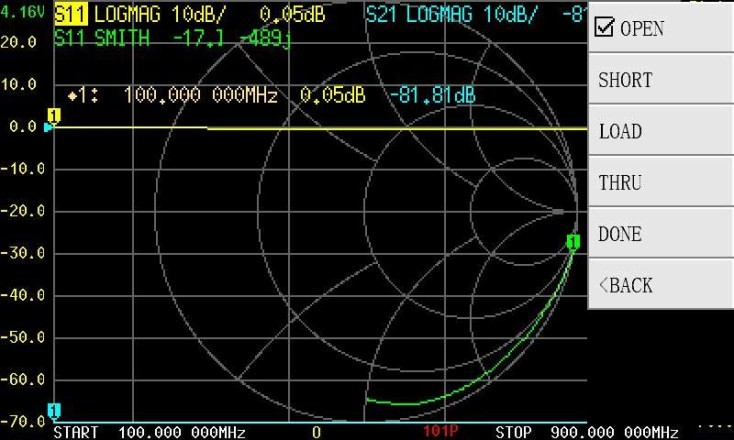This screenshot has height=440, width=734.
Task: Select the yellow marker 1 on S11 trace
Action: point(54,115)
